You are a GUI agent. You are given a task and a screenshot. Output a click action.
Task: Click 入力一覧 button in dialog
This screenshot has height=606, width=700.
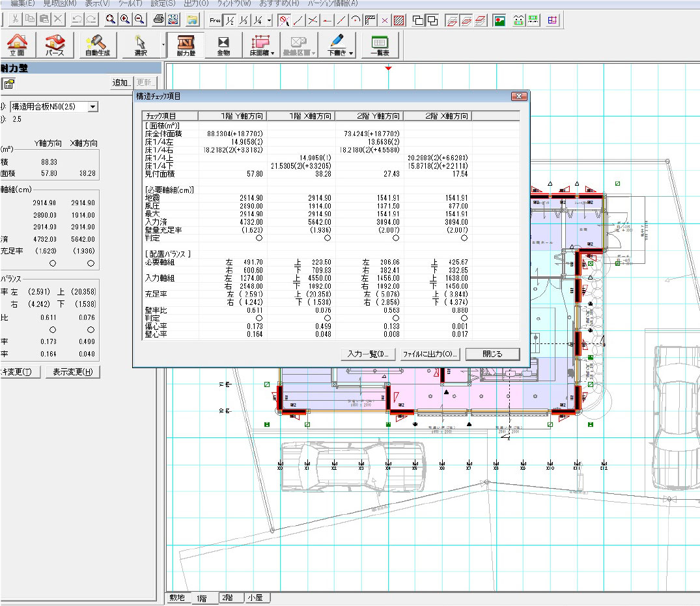(368, 354)
